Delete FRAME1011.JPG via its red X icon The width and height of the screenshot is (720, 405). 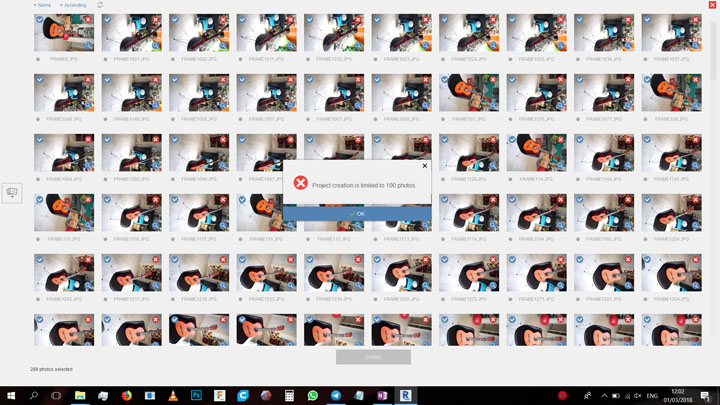pyautogui.click(x=291, y=20)
